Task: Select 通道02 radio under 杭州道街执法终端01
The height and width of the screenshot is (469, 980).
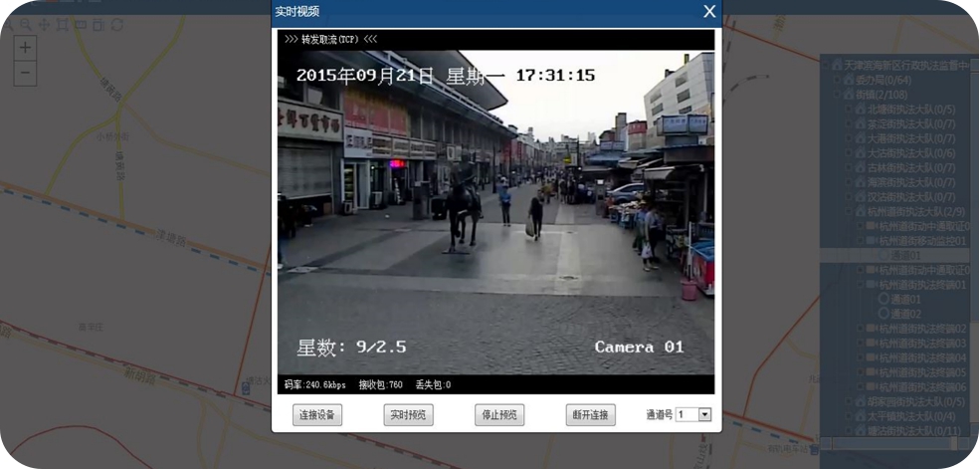Action: [882, 314]
